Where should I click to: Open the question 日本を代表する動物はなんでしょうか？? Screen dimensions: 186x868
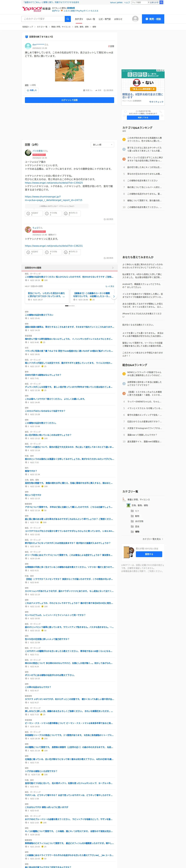pyautogui.click(x=43, y=375)
